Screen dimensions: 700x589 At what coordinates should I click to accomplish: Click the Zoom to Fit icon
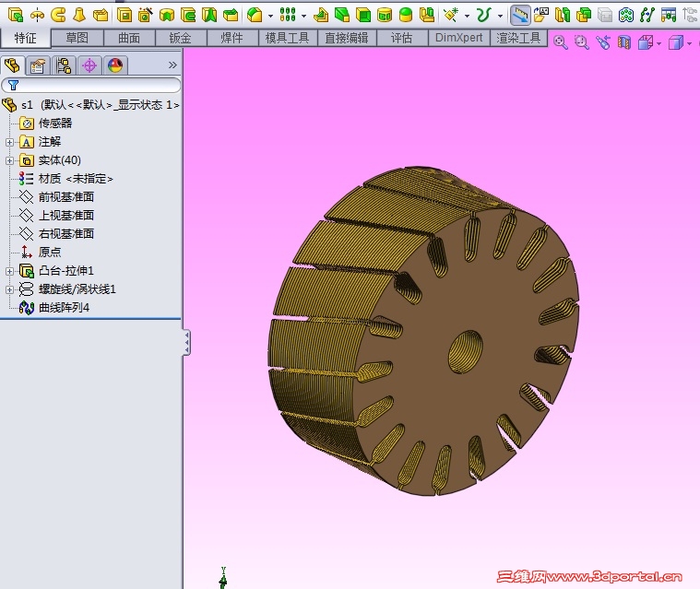coord(560,42)
